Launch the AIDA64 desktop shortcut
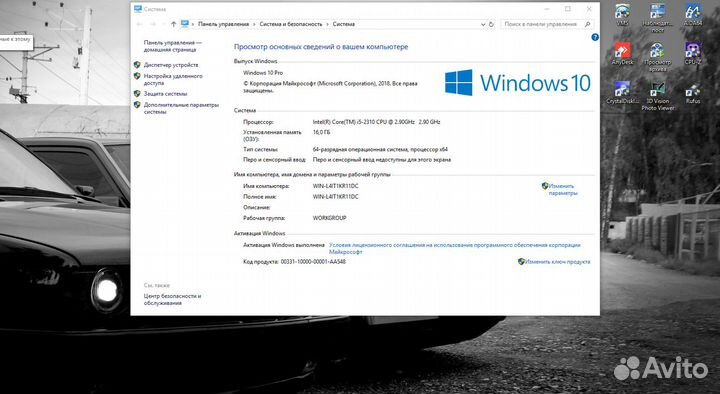 [x=692, y=14]
